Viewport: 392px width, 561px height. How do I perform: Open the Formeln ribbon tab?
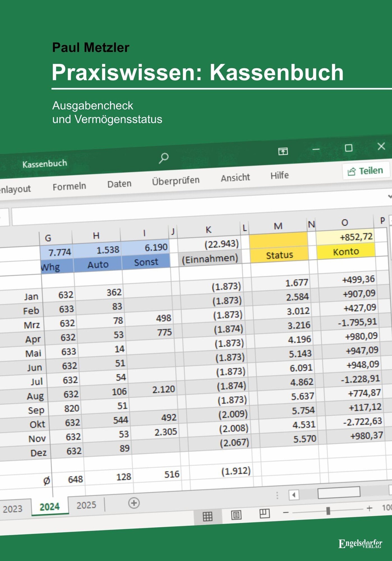pyautogui.click(x=69, y=186)
